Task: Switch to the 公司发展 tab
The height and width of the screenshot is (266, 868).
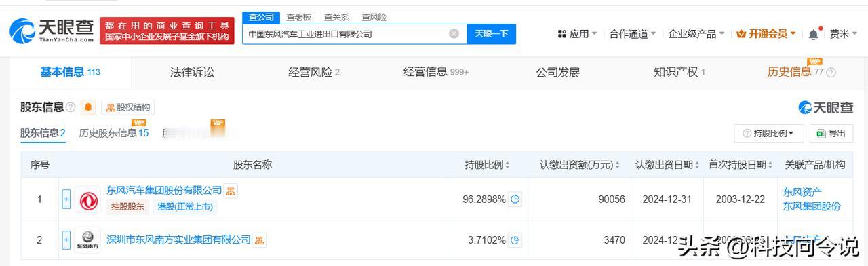Action: (x=558, y=72)
